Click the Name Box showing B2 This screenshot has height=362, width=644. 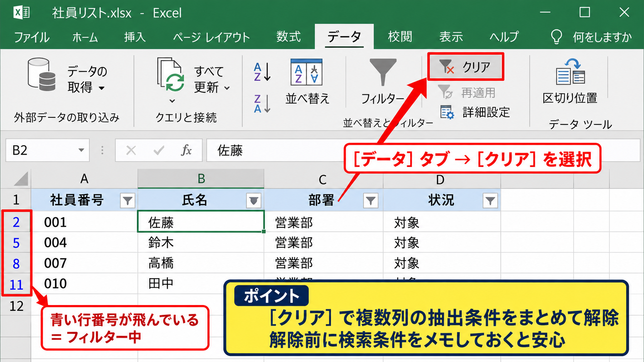click(47, 150)
